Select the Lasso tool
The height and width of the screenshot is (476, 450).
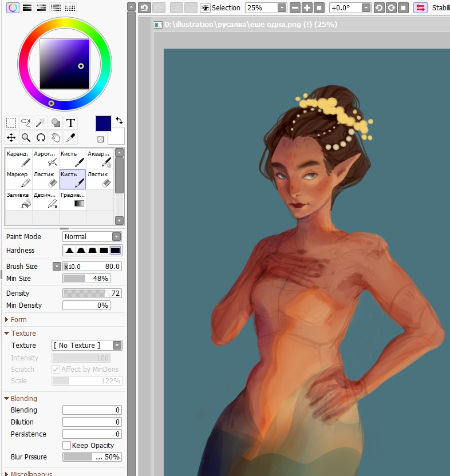[x=26, y=123]
